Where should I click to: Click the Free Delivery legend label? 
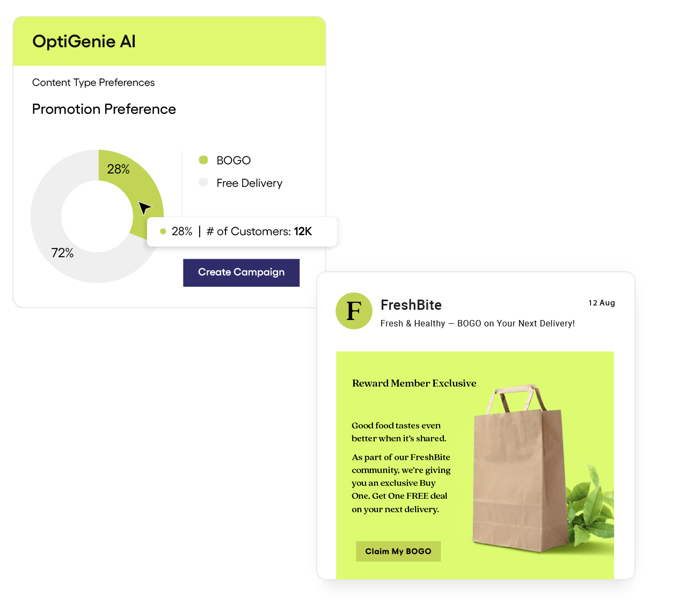coord(250,183)
